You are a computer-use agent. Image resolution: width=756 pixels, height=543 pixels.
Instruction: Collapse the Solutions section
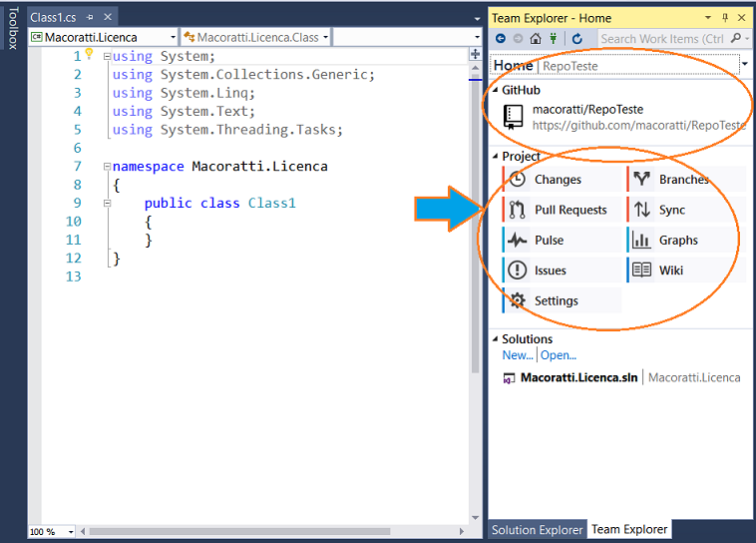click(495, 338)
